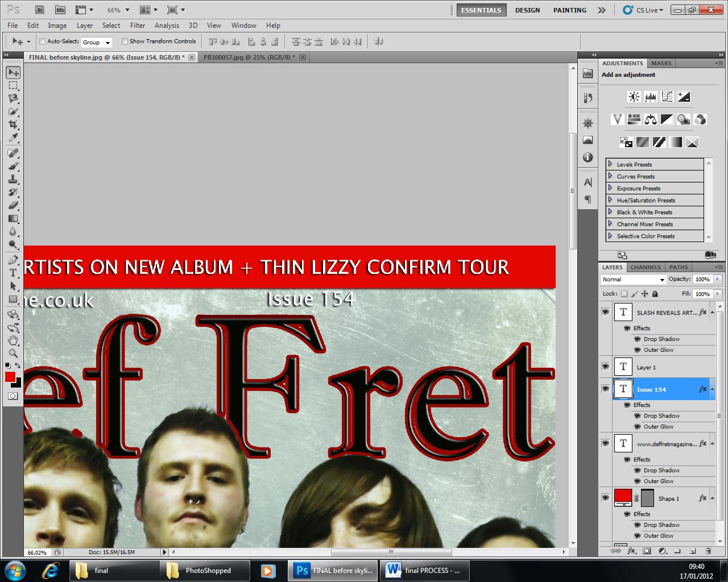Expand Selective Color Presets list

pos(610,236)
